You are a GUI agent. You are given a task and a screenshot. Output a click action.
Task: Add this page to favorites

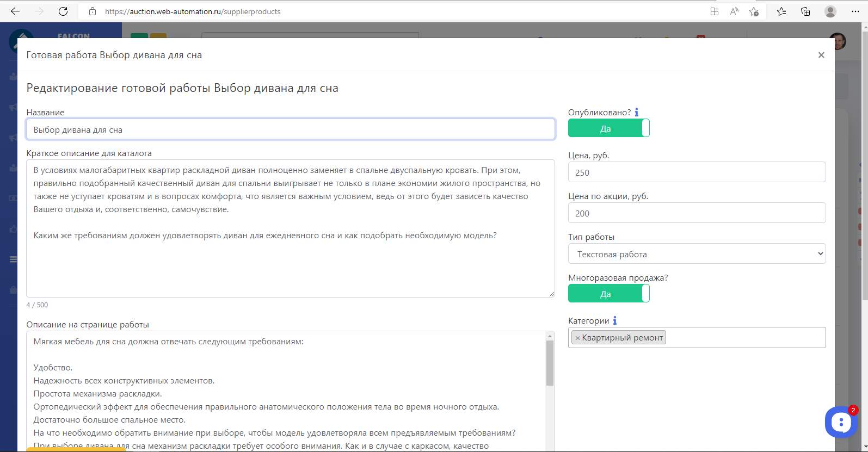(754, 11)
